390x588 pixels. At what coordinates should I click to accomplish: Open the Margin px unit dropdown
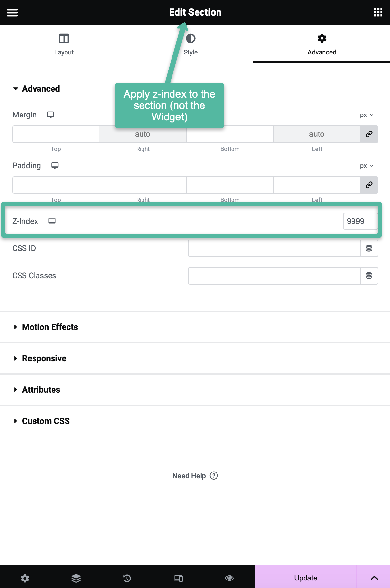tap(367, 115)
